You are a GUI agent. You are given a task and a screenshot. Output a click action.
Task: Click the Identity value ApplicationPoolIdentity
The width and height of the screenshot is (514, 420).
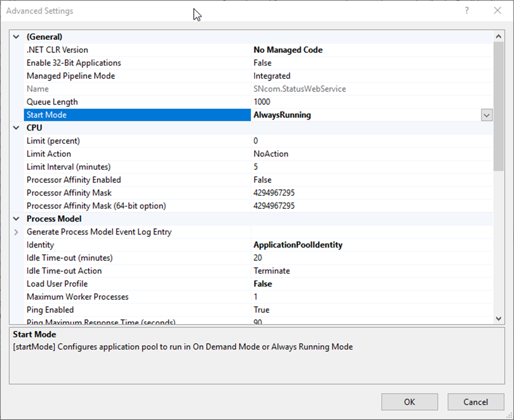(x=298, y=245)
